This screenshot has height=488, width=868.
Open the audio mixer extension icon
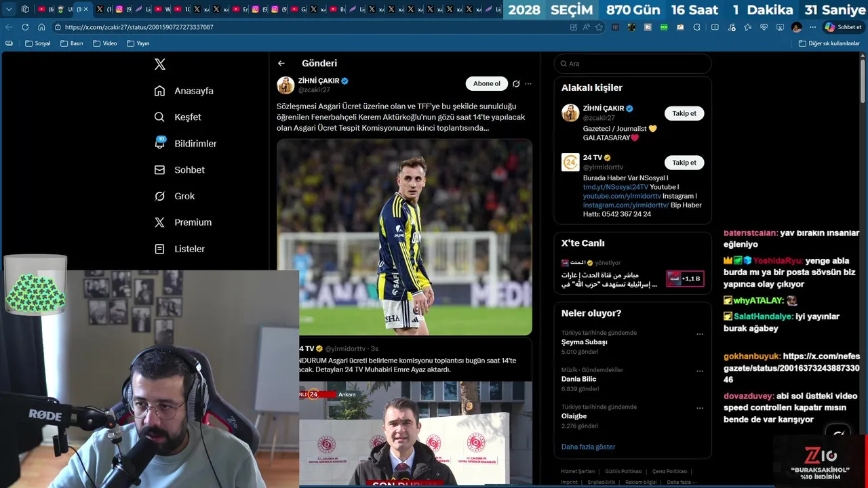(615, 27)
